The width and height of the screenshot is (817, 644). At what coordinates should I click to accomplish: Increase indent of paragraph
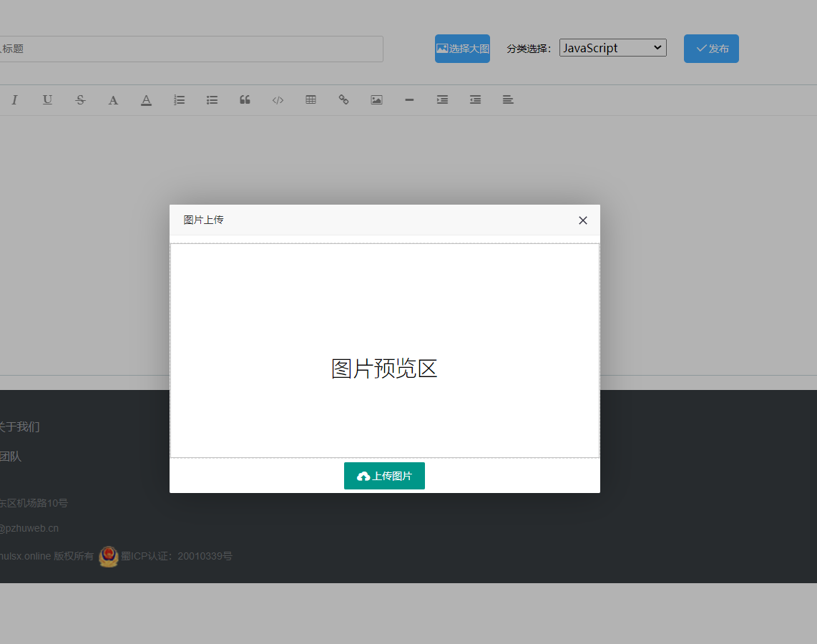coord(442,100)
